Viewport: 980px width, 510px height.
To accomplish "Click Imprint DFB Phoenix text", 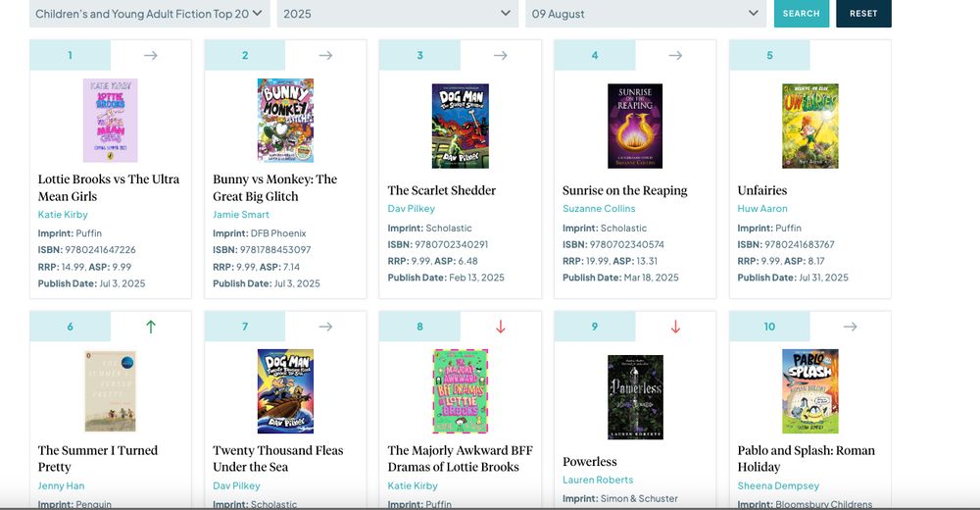I will point(260,233).
